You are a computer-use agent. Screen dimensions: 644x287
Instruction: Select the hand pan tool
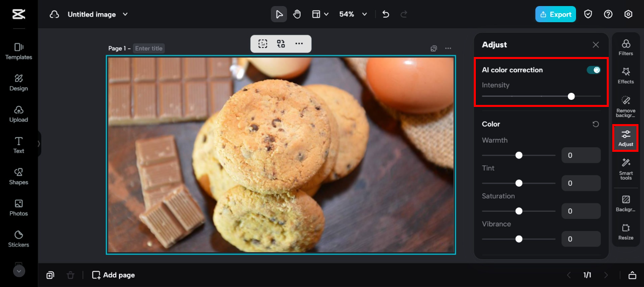pos(297,14)
